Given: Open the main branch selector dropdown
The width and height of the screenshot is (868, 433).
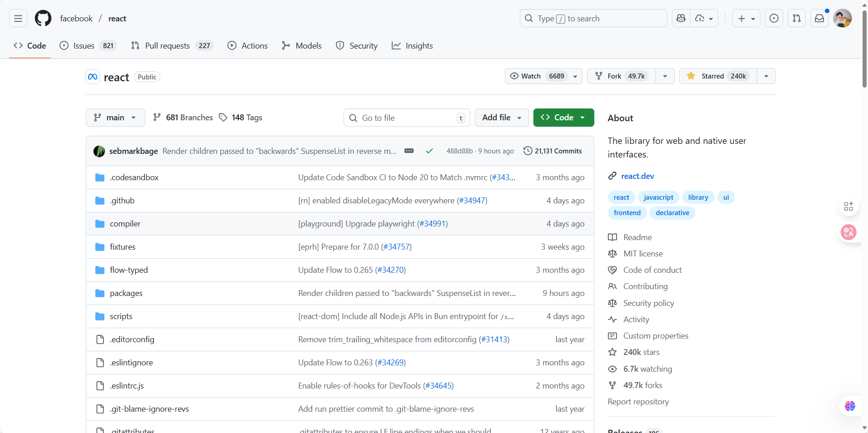Looking at the screenshot, I should (115, 118).
